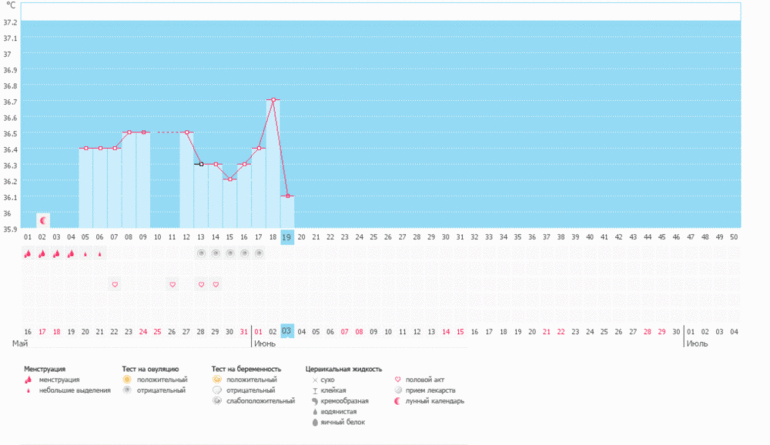
Task: Click negative ovulation test icon on day 13
Action: (201, 254)
